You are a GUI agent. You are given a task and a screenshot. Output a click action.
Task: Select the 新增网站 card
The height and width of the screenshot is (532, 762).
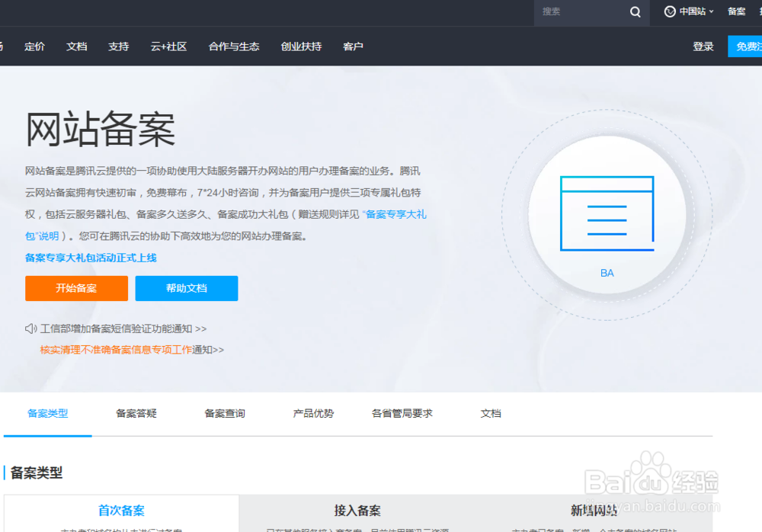[x=594, y=514]
